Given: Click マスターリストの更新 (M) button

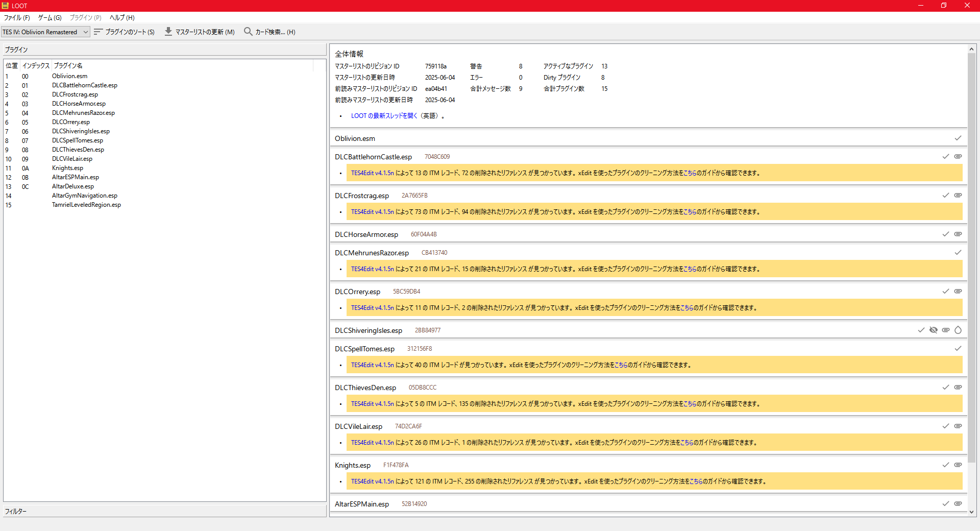Looking at the screenshot, I should pyautogui.click(x=200, y=32).
